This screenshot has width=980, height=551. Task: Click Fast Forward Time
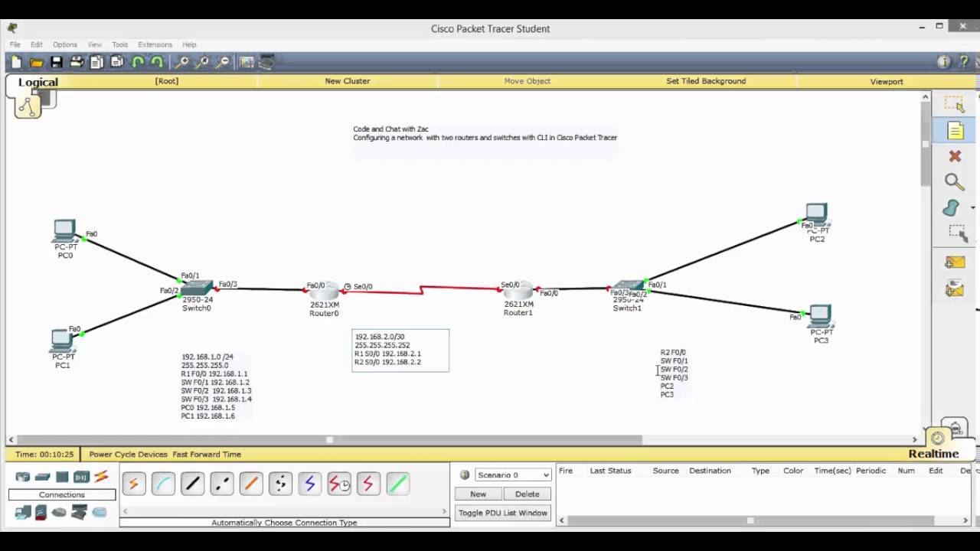pos(207,455)
